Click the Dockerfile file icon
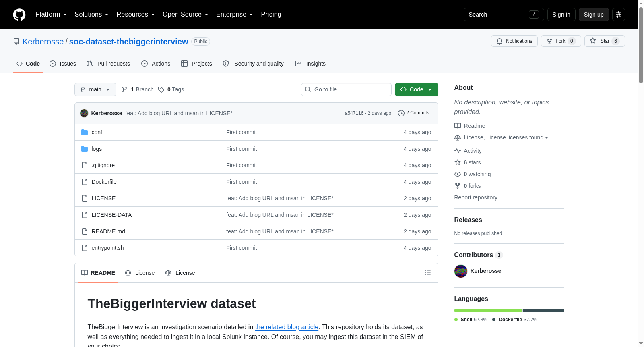 (x=85, y=182)
